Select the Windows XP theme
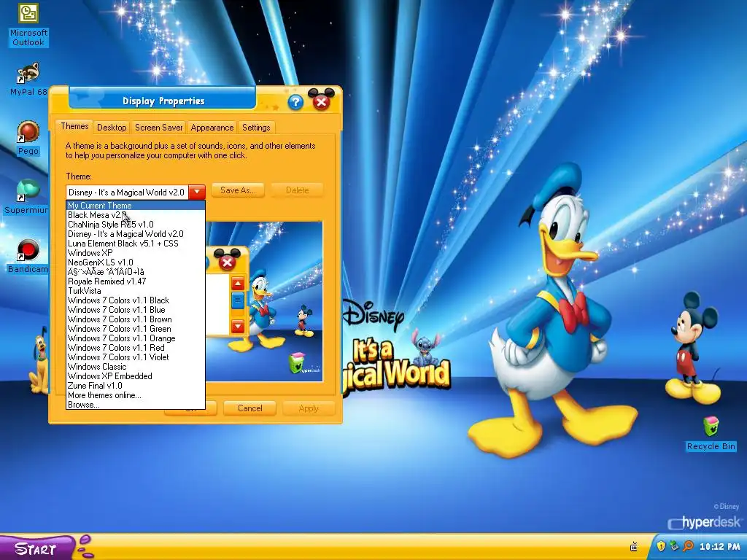This screenshot has width=747, height=560. point(135,253)
